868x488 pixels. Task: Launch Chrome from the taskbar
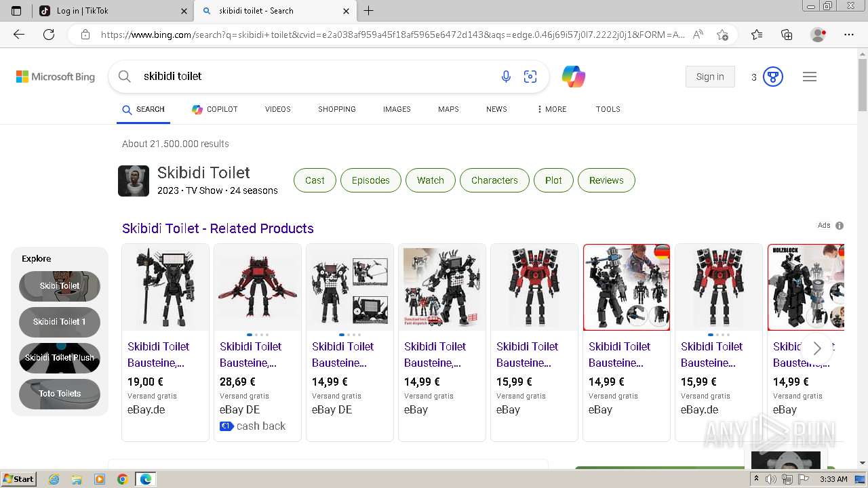click(122, 479)
